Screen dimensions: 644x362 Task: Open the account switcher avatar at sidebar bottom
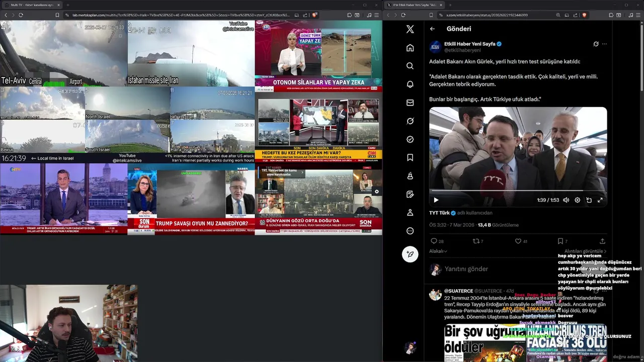click(410, 347)
